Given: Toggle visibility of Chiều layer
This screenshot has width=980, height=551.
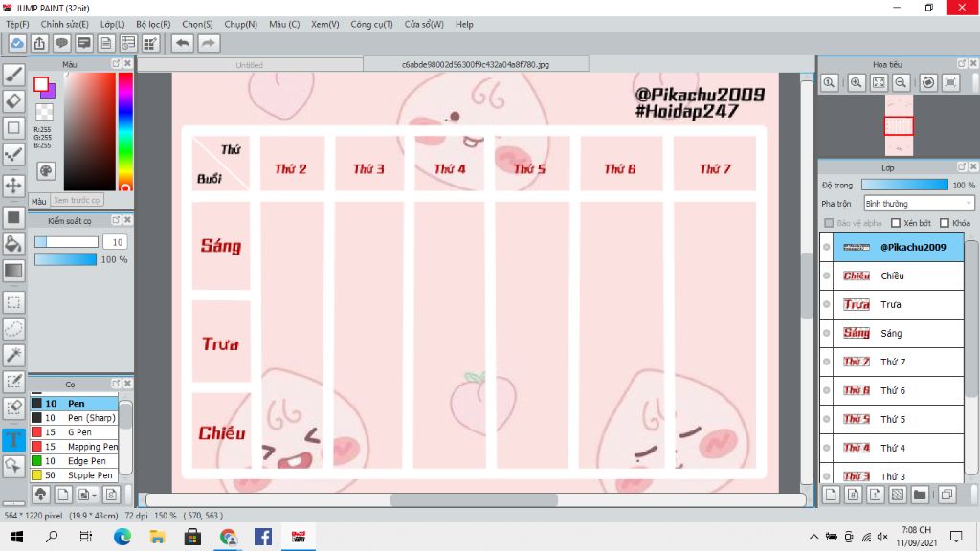Looking at the screenshot, I should click(x=826, y=275).
